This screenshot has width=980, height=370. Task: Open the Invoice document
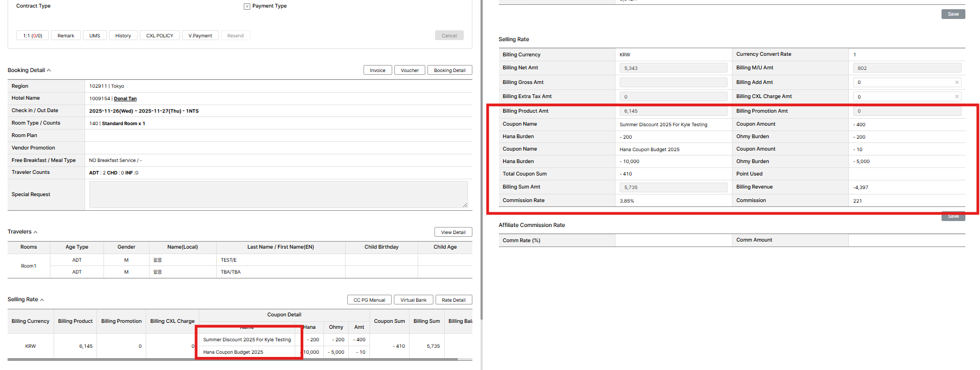[378, 70]
